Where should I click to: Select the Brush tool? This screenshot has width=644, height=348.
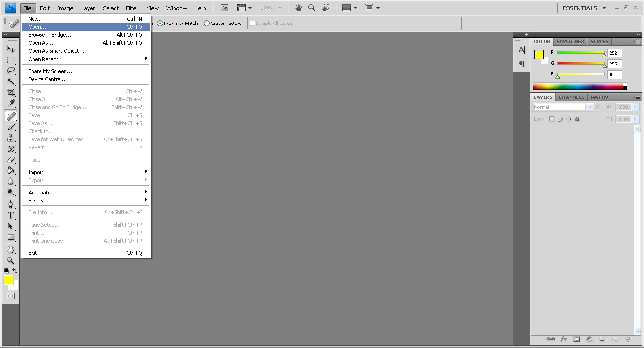point(10,127)
